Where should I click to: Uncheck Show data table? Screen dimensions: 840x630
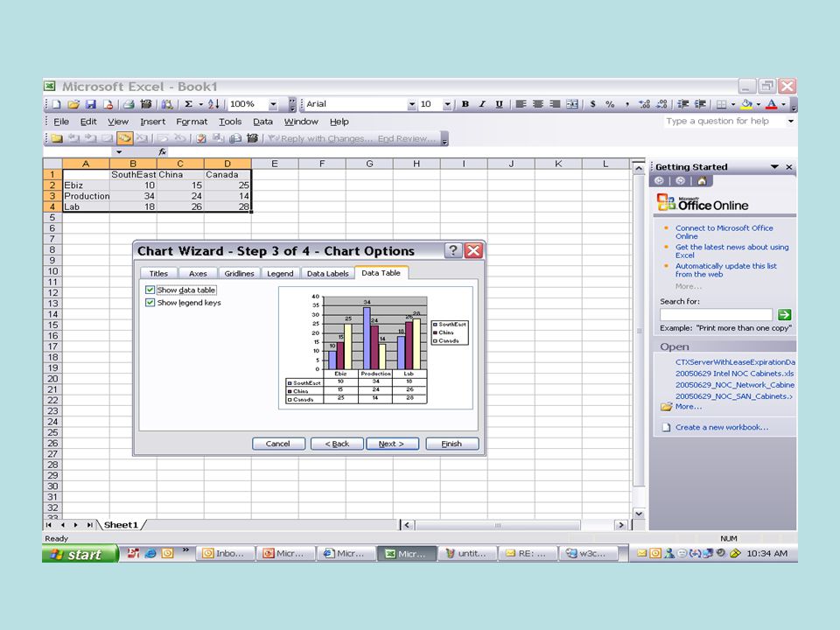click(150, 290)
